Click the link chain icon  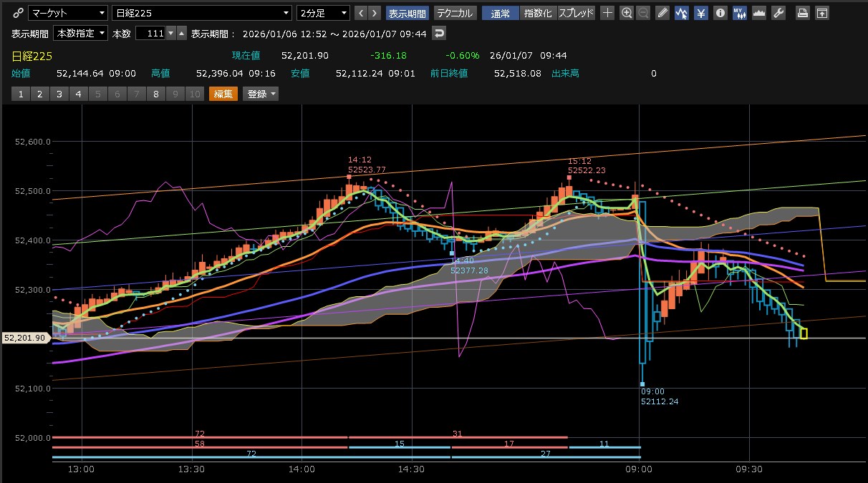click(x=18, y=13)
